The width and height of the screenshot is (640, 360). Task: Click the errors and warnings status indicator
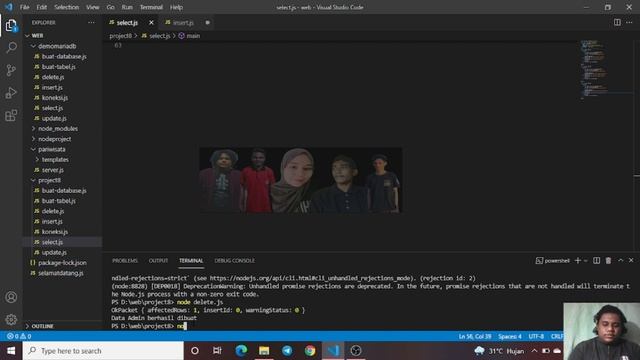19,336
